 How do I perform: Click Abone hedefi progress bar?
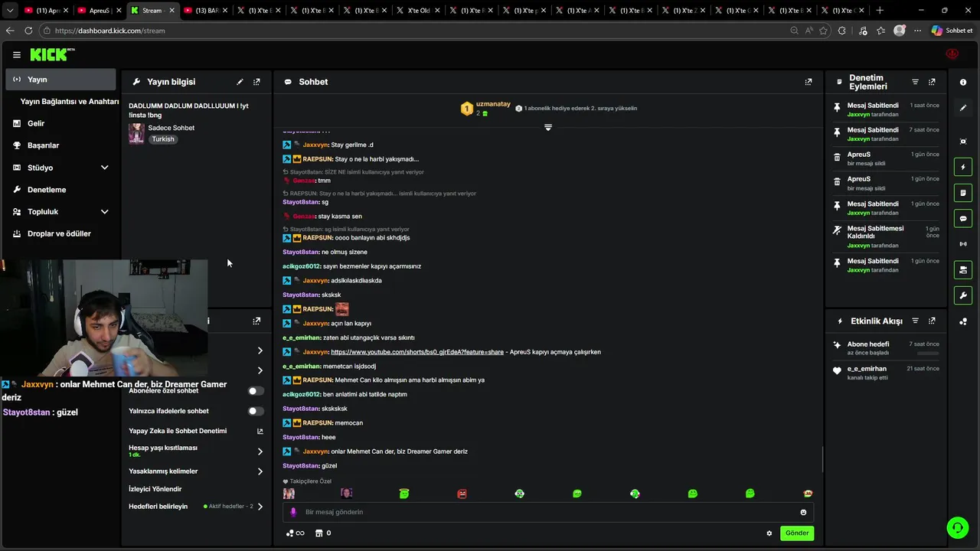[x=927, y=354]
